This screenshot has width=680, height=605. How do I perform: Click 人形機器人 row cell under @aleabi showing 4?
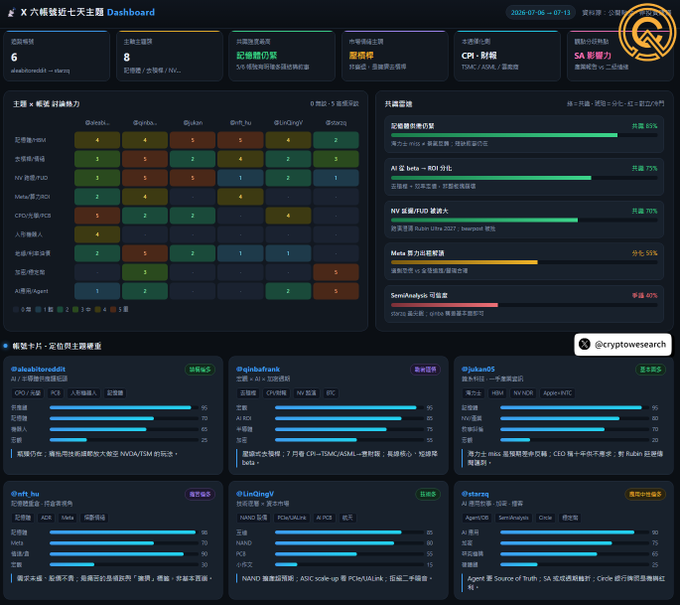tap(97, 235)
